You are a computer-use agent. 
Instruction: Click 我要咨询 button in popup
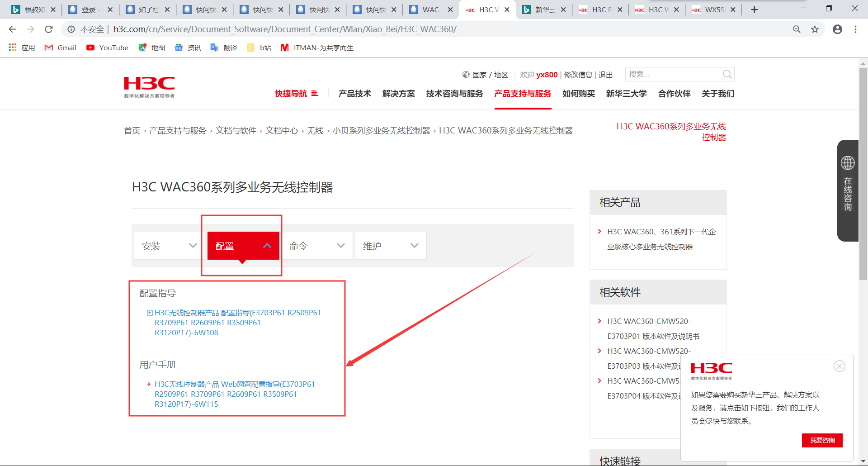coord(822,440)
